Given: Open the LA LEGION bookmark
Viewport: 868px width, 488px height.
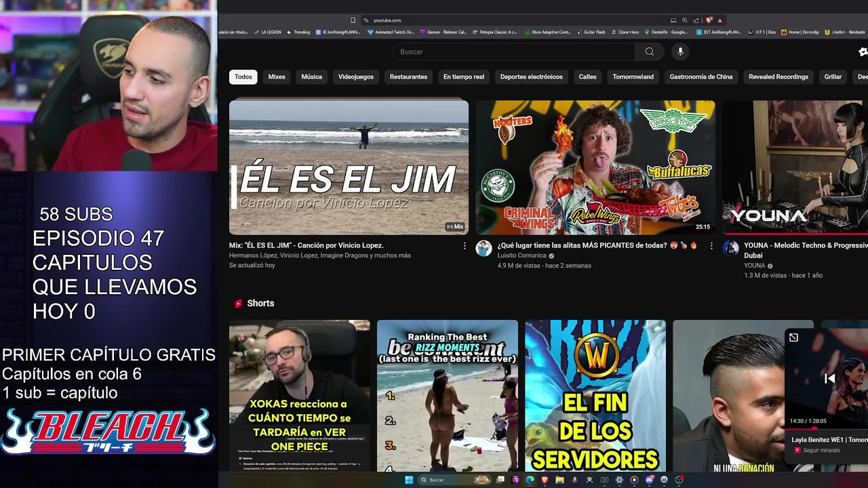Looking at the screenshot, I should pyautogui.click(x=267, y=32).
